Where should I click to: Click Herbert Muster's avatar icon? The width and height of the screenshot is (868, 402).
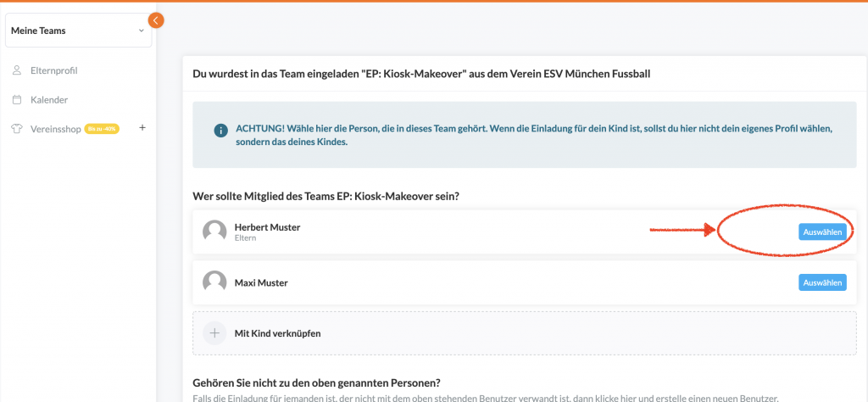215,232
